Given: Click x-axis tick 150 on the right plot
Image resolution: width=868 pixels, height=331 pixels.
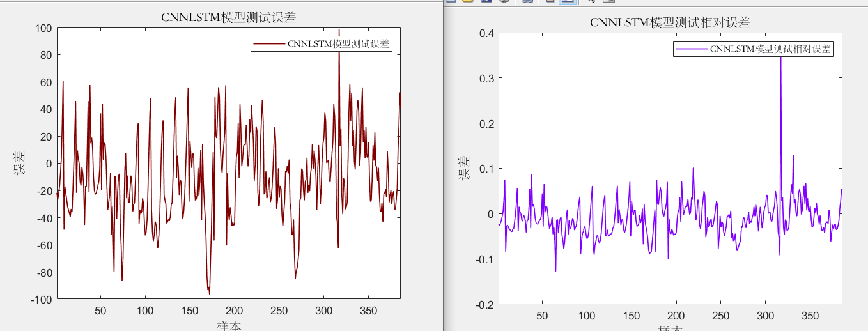Looking at the screenshot, I should click(632, 316).
